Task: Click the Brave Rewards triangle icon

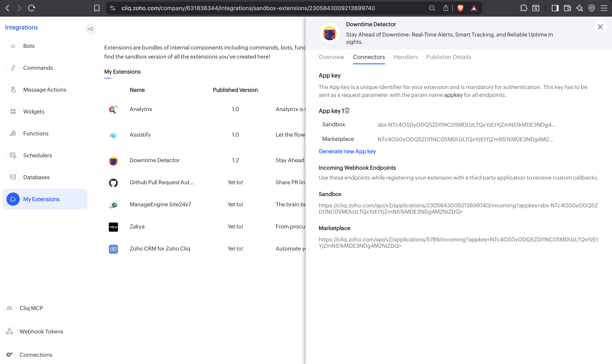Action: (474, 8)
